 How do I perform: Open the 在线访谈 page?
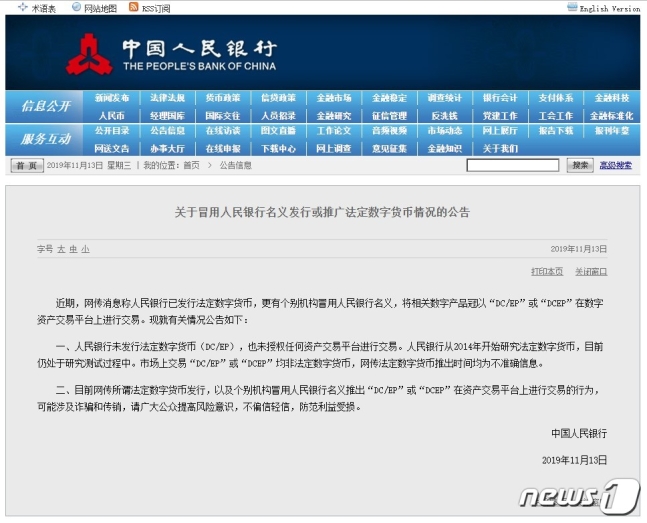(x=223, y=131)
